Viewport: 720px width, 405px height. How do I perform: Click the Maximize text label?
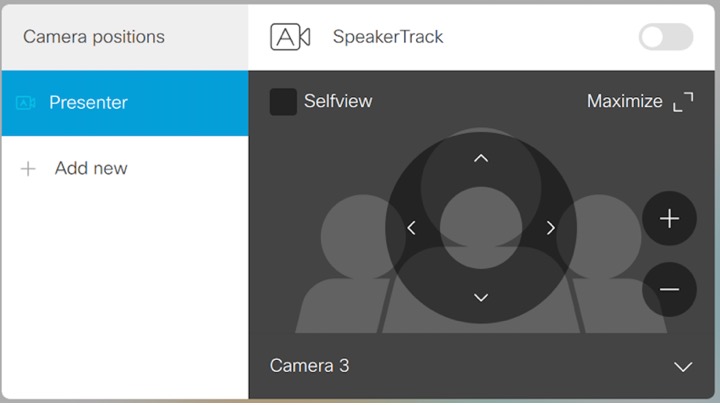tap(624, 101)
